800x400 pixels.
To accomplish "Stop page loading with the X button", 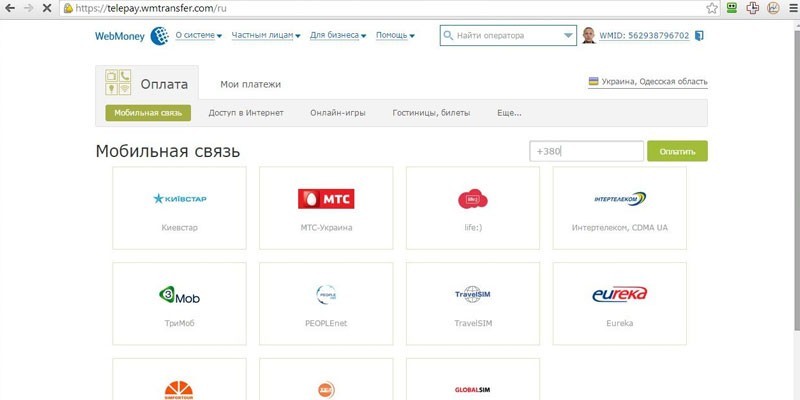I will click(x=46, y=8).
